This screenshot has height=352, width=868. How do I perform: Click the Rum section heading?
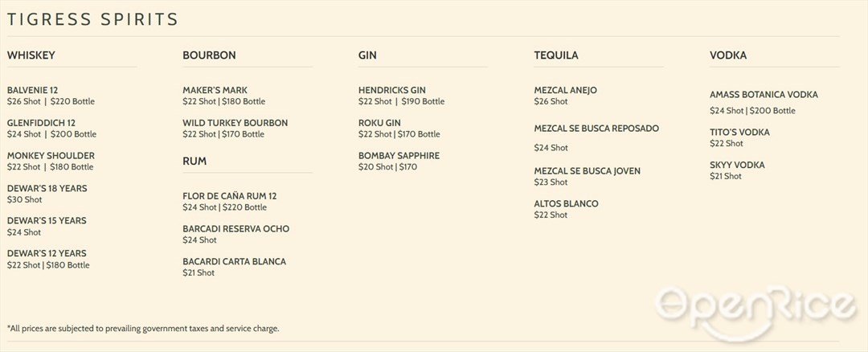(x=194, y=161)
